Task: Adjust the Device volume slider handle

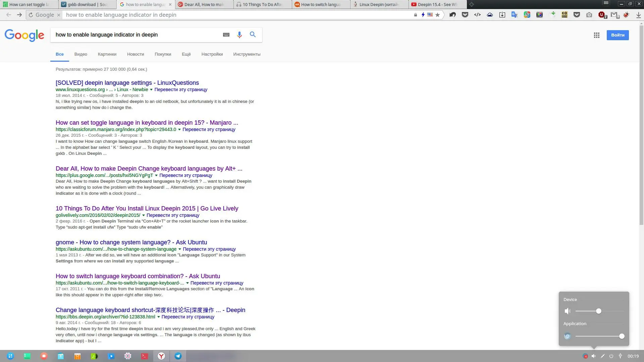Action: (x=598, y=311)
